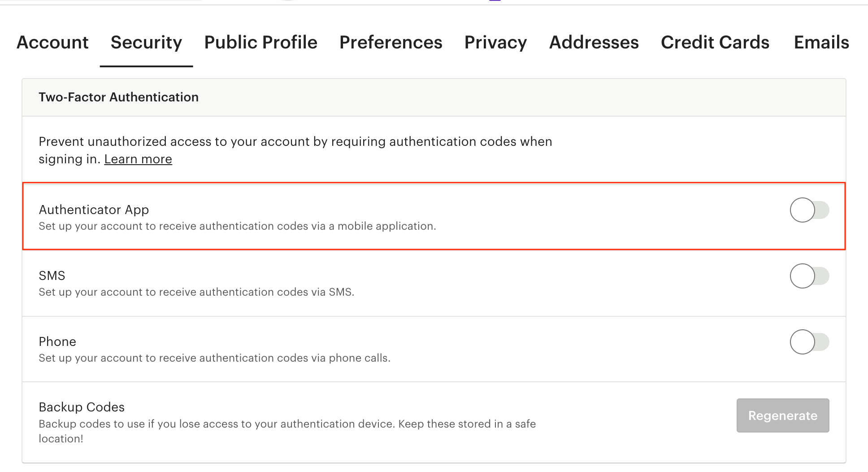Go to the Public Profile tab
Screen dimensions: 868x472
260,43
